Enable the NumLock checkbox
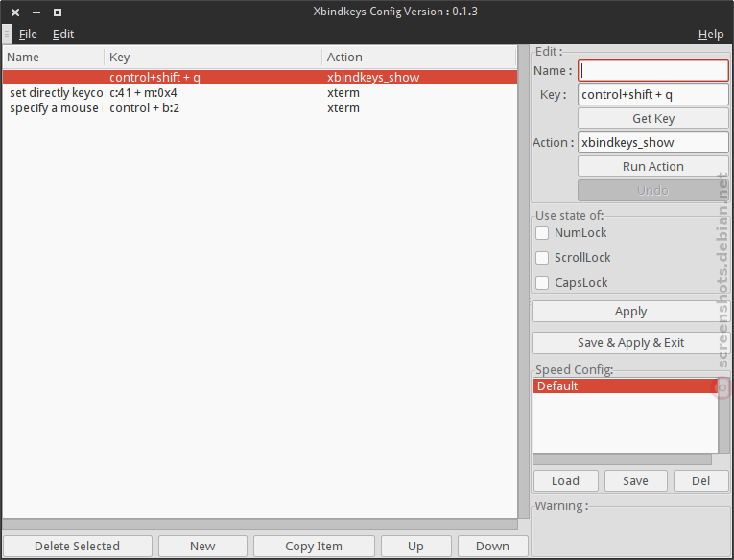 click(542, 233)
